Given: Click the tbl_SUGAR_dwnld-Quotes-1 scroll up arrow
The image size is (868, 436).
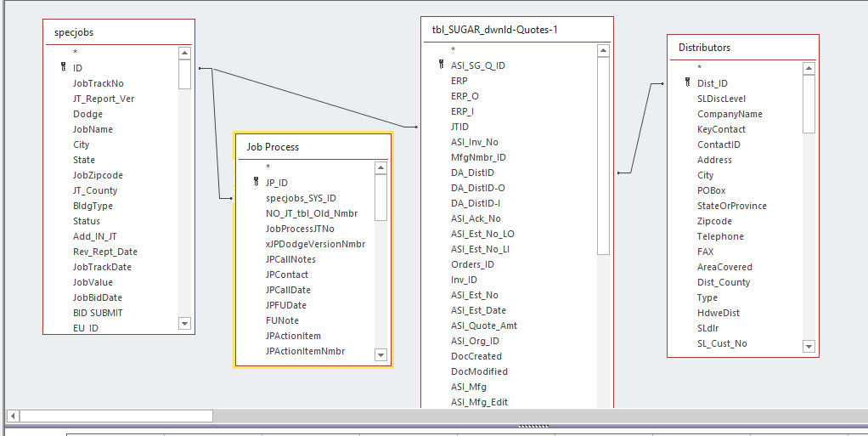Looking at the screenshot, I should point(603,51).
